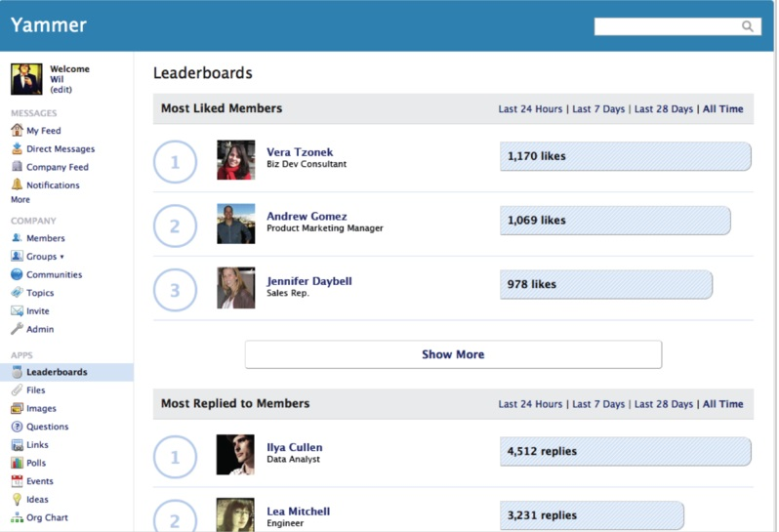Open the Members list
Screen dimensions: 779x532
tap(46, 238)
